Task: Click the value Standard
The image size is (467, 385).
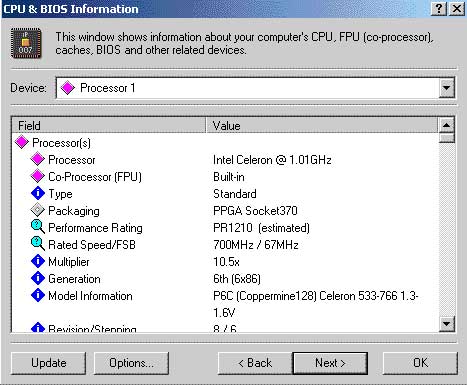Action: coord(235,194)
